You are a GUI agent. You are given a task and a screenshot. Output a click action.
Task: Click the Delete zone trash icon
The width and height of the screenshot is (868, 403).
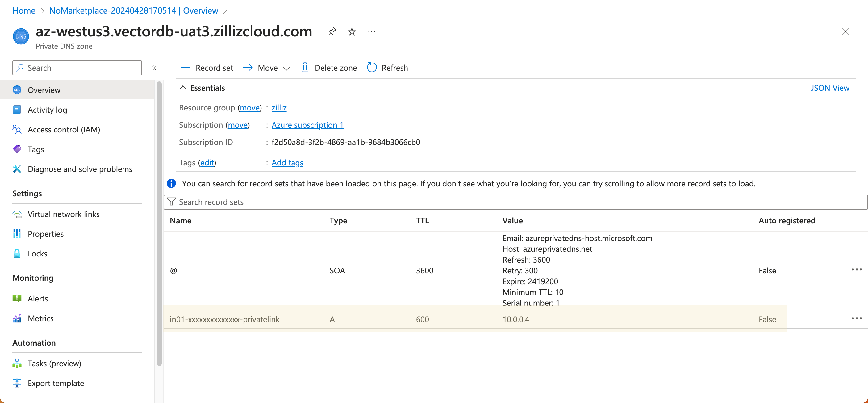pyautogui.click(x=305, y=68)
